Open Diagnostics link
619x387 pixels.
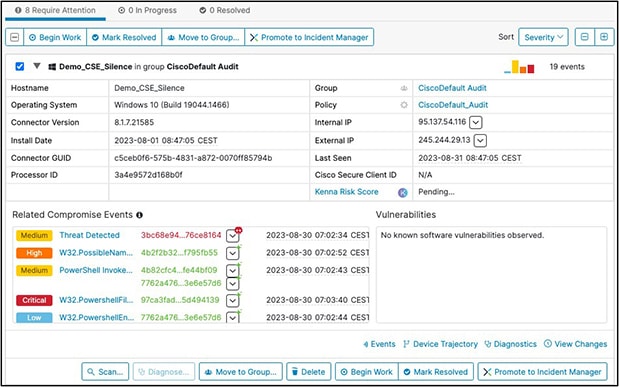click(510, 344)
